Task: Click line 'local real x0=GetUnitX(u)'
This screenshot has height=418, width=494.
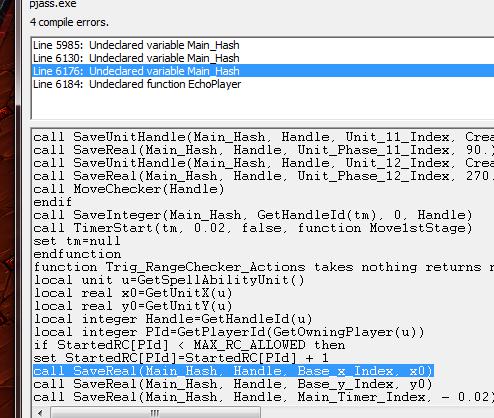Action: click(x=133, y=293)
